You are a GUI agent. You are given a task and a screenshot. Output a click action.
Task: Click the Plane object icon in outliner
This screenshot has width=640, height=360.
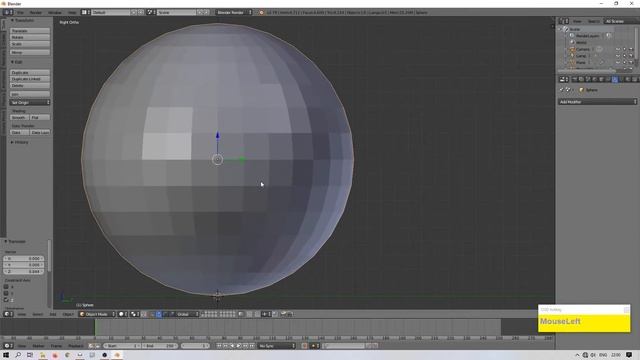(572, 62)
